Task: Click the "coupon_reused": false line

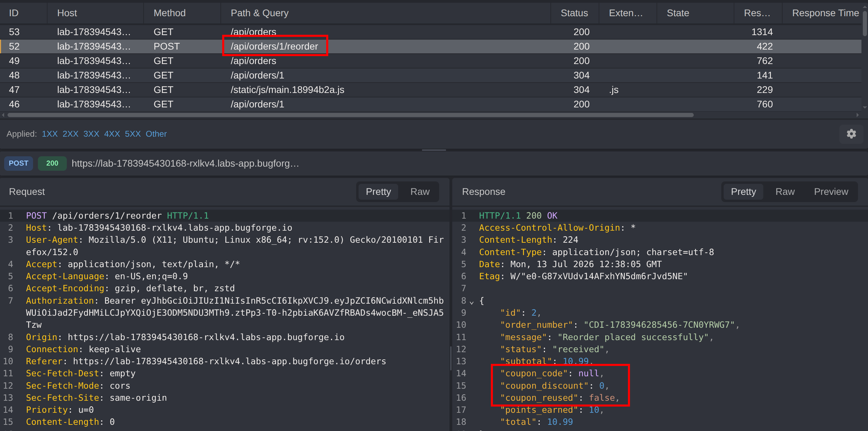Action: click(x=560, y=398)
